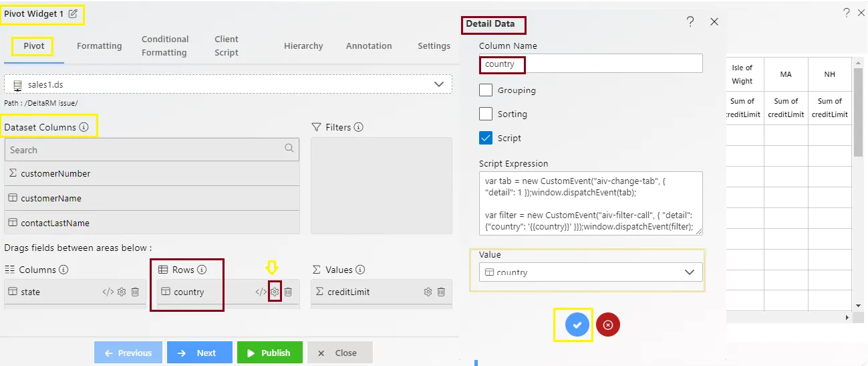Click the dataset columns Search field
This screenshot has height=366, width=868.
(x=152, y=149)
